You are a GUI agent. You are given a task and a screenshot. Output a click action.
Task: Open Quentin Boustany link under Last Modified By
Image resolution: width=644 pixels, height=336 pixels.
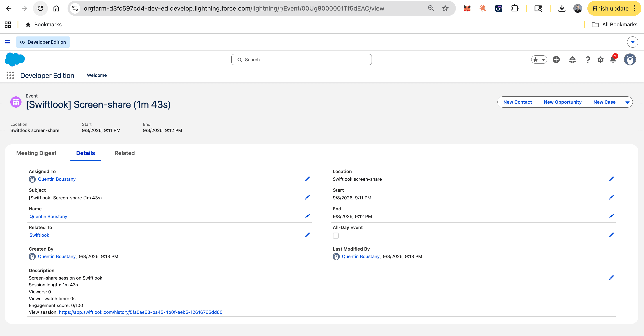pyautogui.click(x=361, y=256)
